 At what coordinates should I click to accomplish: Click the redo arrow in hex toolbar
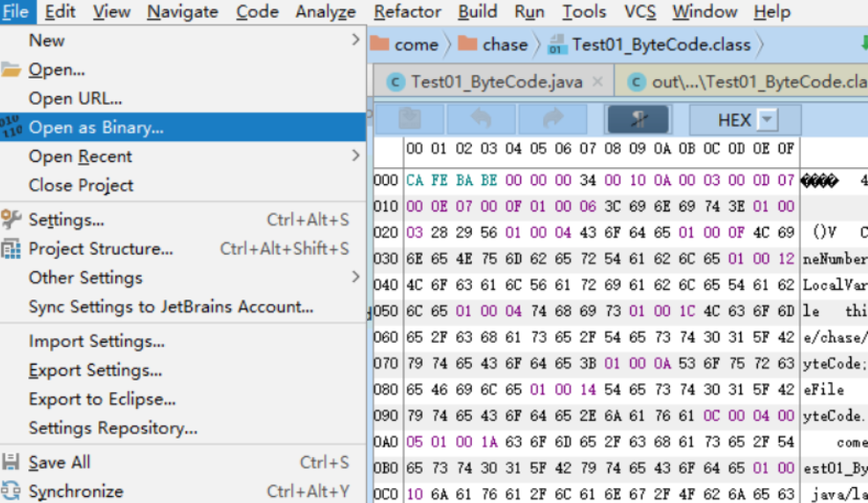pyautogui.click(x=552, y=120)
